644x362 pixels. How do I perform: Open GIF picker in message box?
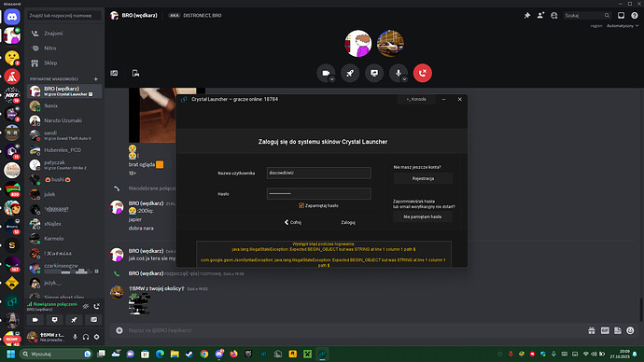[x=605, y=330]
